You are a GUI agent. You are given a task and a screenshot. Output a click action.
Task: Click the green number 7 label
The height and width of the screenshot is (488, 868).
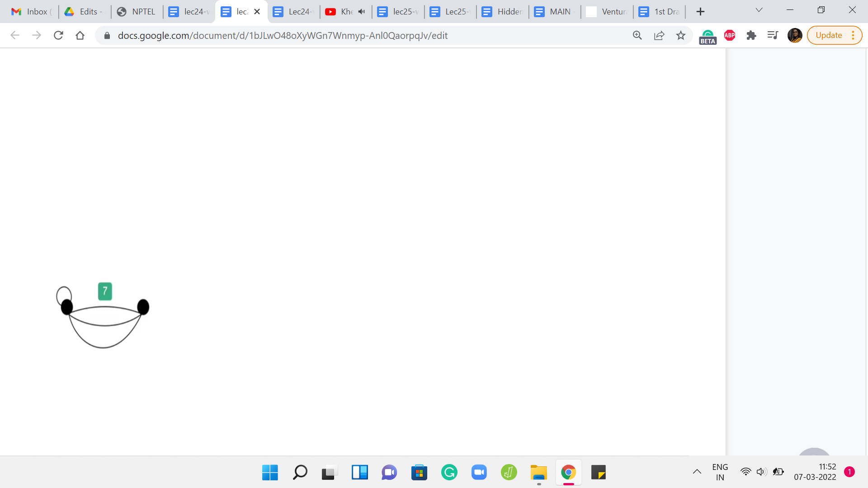(105, 291)
